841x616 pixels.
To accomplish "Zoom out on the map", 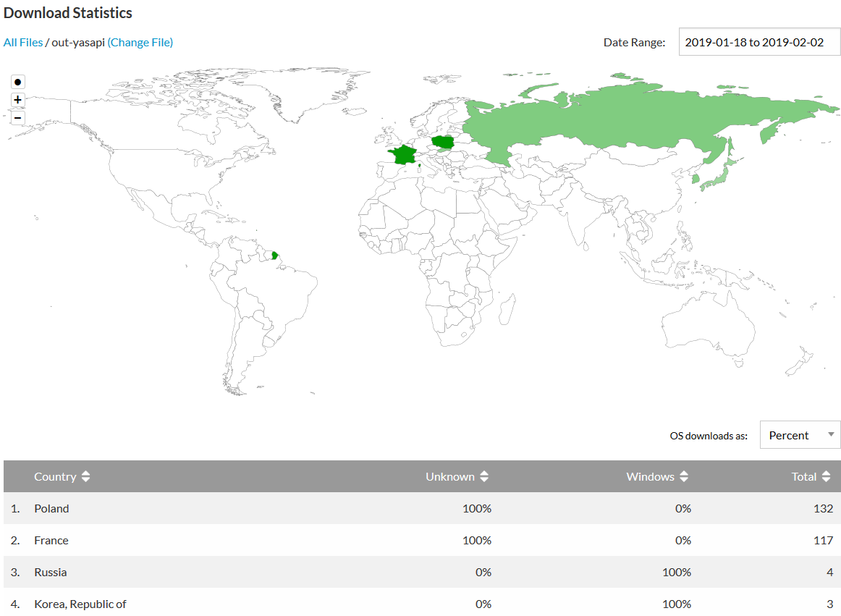I will pos(18,118).
